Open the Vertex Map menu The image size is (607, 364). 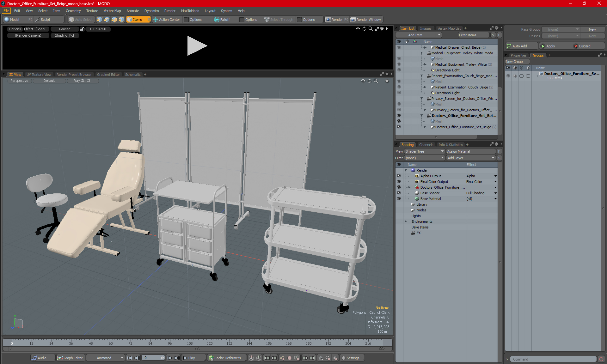[x=112, y=11]
